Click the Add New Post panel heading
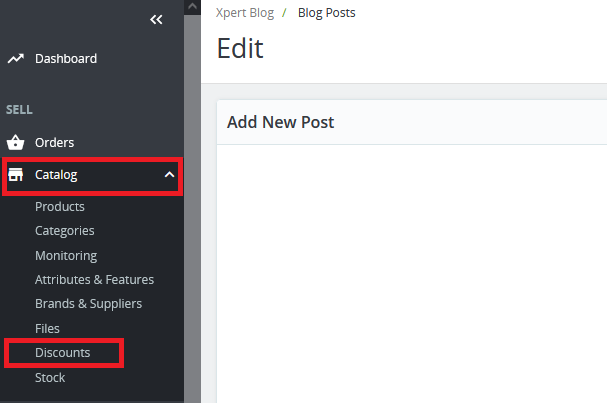 click(x=280, y=123)
